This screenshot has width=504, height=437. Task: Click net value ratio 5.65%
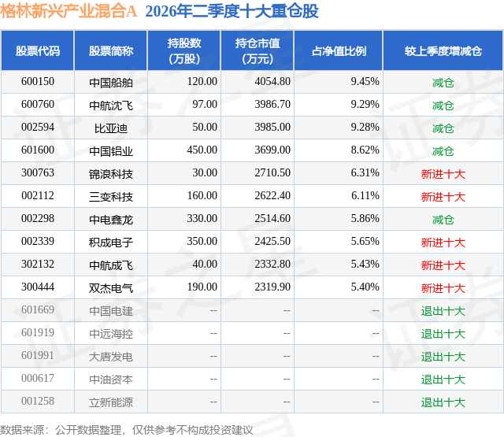365,241
